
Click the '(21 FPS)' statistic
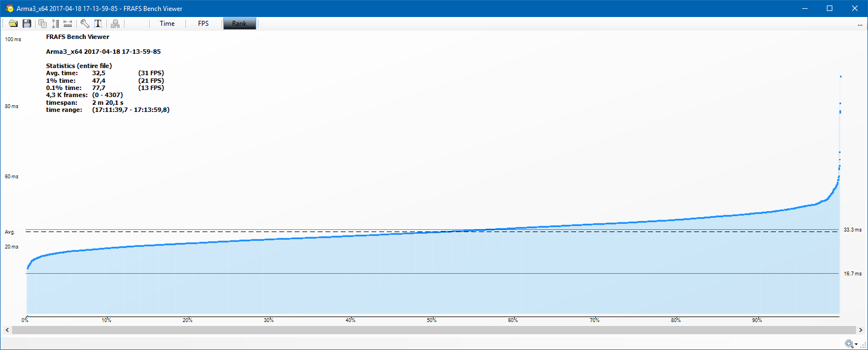[151, 81]
